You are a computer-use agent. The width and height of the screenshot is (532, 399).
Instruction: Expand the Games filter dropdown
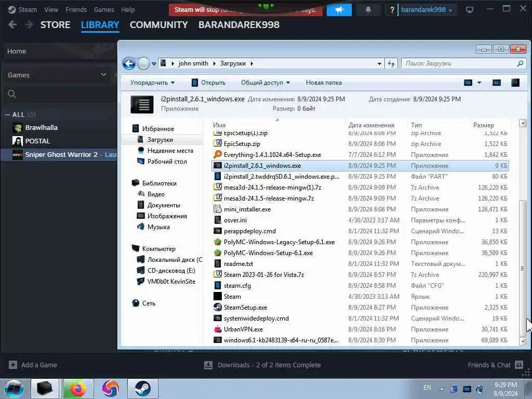coord(103,74)
